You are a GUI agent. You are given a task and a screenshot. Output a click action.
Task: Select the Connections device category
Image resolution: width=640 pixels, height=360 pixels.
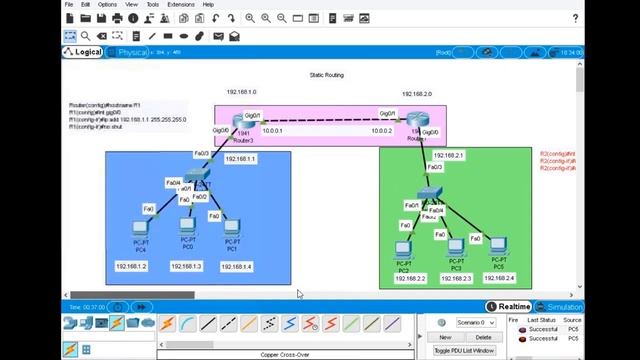coord(117,323)
